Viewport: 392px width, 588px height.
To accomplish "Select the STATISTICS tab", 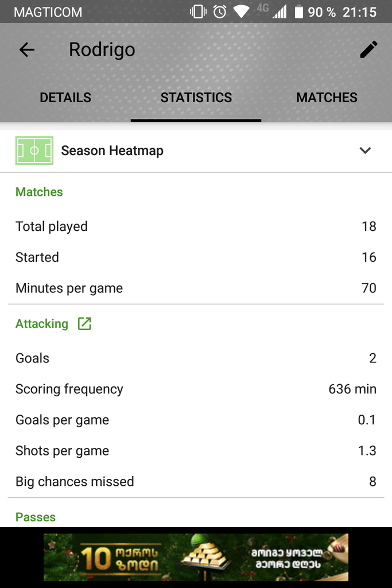I will click(x=196, y=98).
